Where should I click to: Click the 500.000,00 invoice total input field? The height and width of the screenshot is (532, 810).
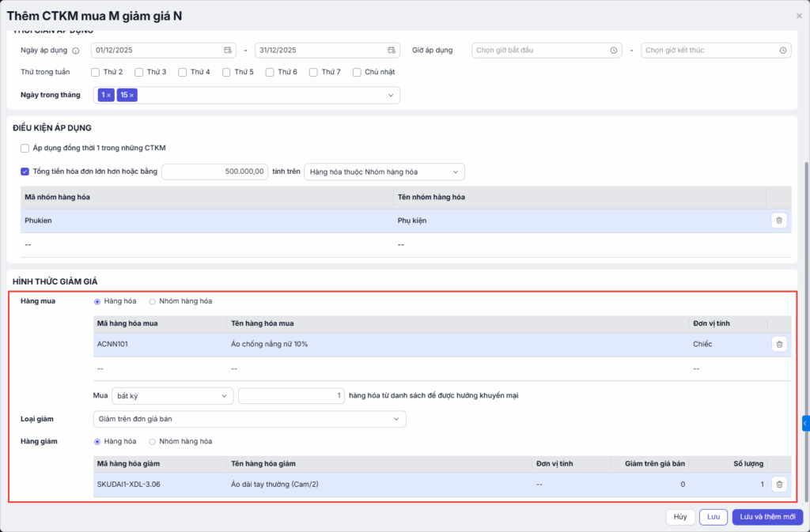coord(214,172)
